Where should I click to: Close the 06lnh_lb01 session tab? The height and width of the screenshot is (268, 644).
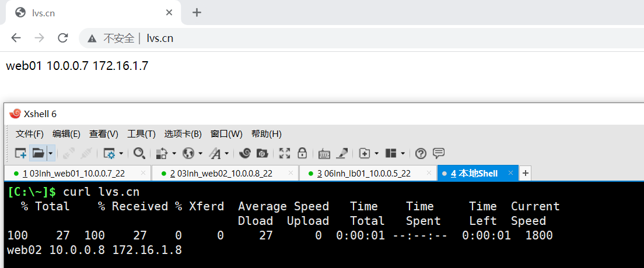click(x=429, y=173)
